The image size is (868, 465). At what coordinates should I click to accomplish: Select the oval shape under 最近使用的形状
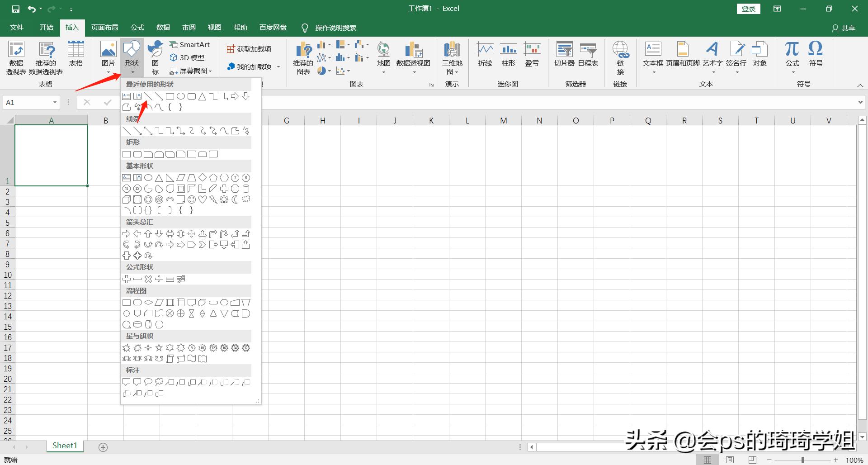(x=181, y=96)
